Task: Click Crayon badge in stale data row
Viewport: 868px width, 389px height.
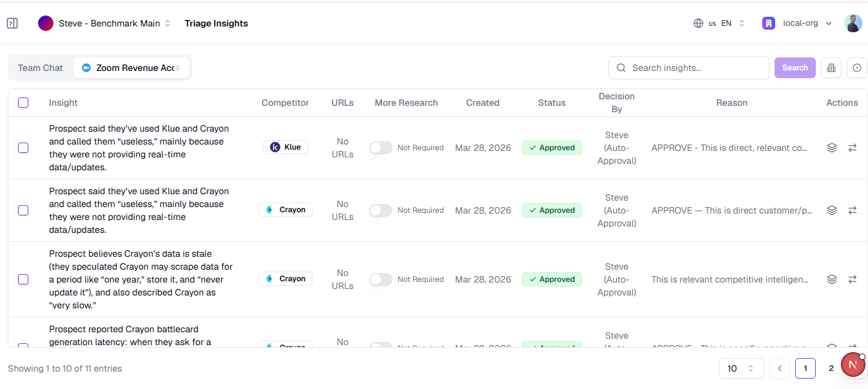Action: point(285,279)
